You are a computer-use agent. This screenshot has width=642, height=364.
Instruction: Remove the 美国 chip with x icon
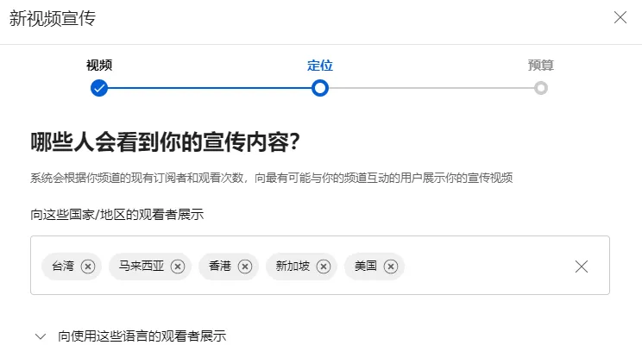pos(391,267)
